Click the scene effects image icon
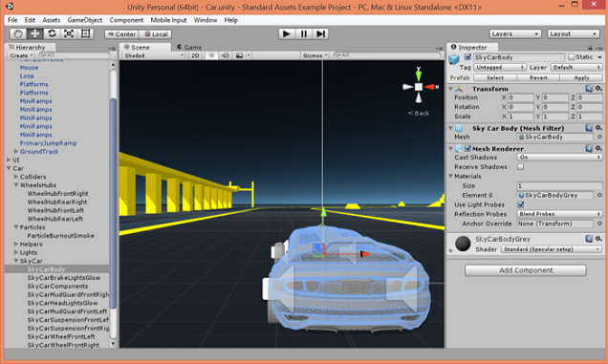Image resolution: width=608 pixels, height=364 pixels. click(239, 55)
